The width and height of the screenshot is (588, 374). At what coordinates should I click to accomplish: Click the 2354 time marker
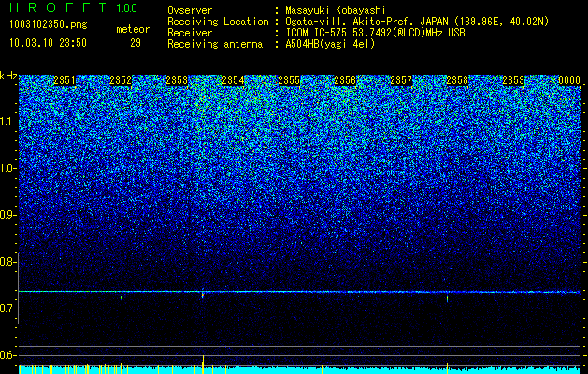point(233,80)
